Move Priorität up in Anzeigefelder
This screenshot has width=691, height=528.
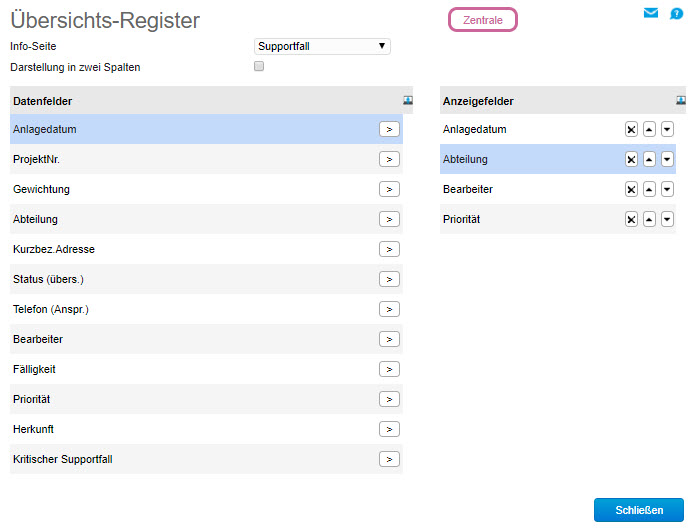tap(649, 219)
